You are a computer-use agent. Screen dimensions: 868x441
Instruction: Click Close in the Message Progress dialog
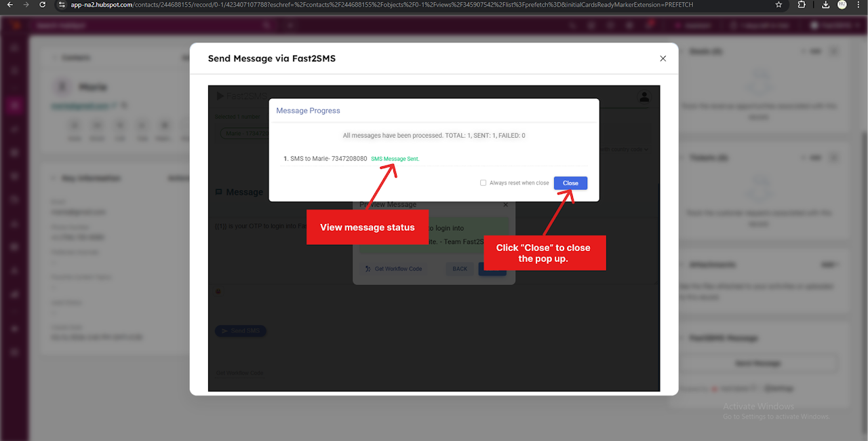pyautogui.click(x=570, y=183)
